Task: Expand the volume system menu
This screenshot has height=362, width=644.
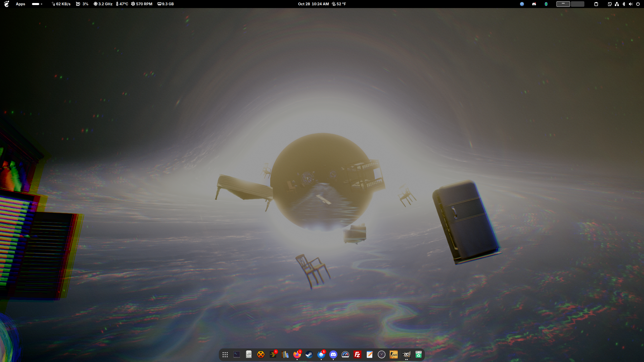Action: [x=630, y=4]
